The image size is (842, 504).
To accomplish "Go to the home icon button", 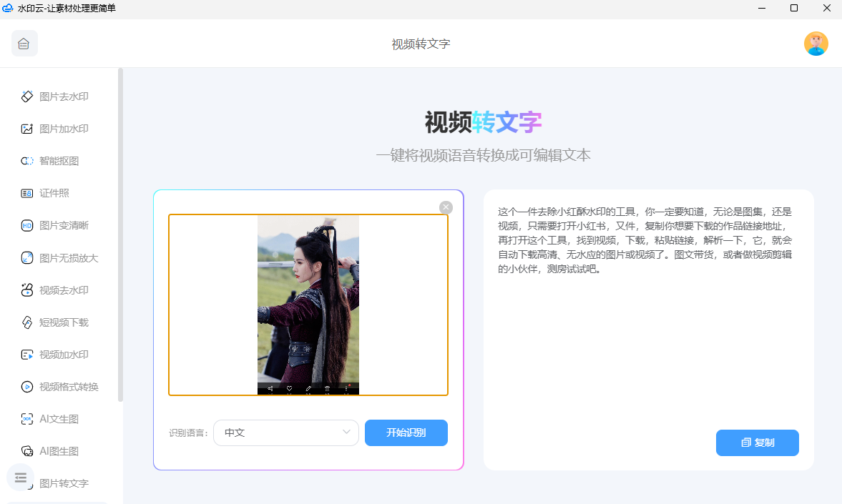I will 24,44.
